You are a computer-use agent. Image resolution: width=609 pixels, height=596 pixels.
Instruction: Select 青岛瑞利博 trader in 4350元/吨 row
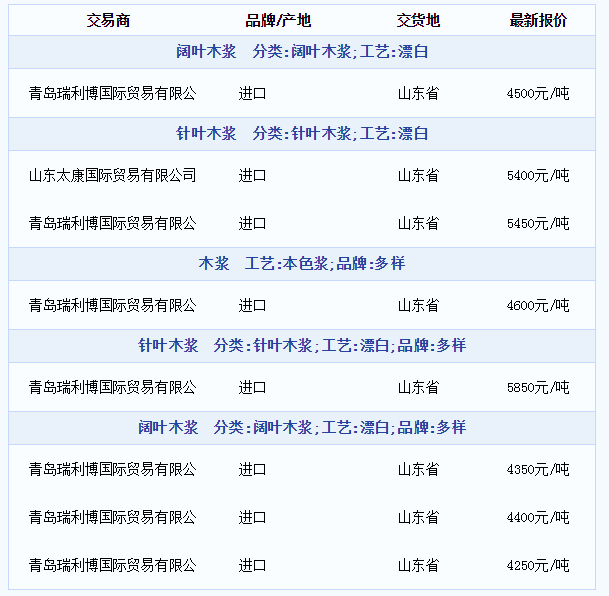(113, 469)
